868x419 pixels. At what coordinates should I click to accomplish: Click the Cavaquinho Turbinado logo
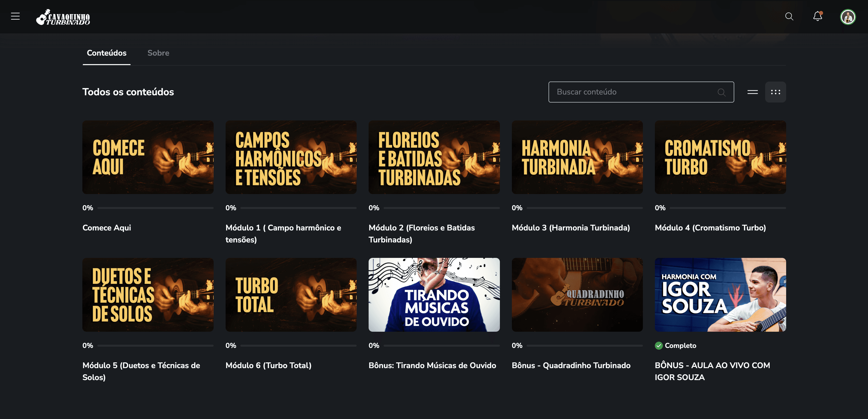[63, 17]
